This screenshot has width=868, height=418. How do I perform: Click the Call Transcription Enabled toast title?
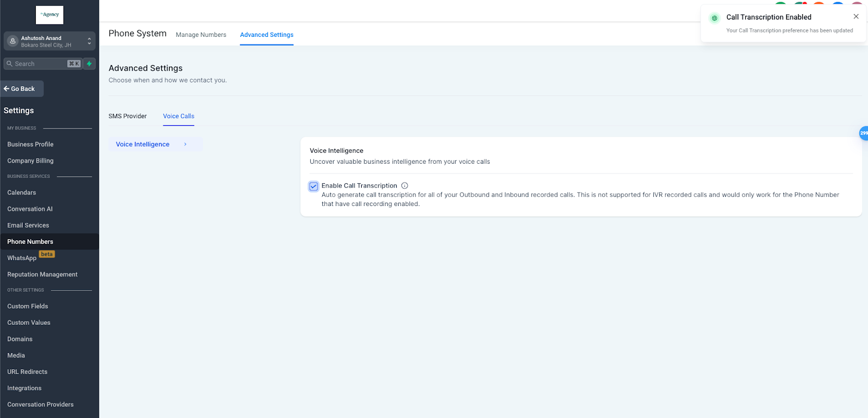769,17
